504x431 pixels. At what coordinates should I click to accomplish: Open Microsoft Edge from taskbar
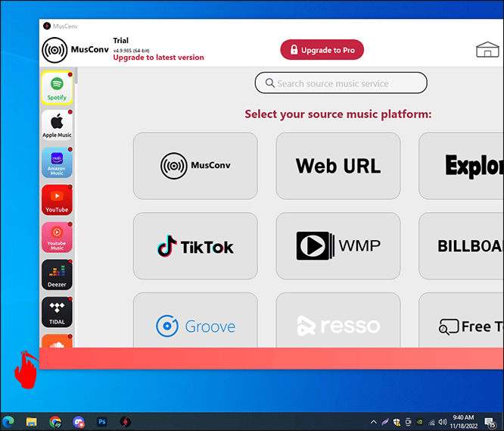(x=8, y=421)
